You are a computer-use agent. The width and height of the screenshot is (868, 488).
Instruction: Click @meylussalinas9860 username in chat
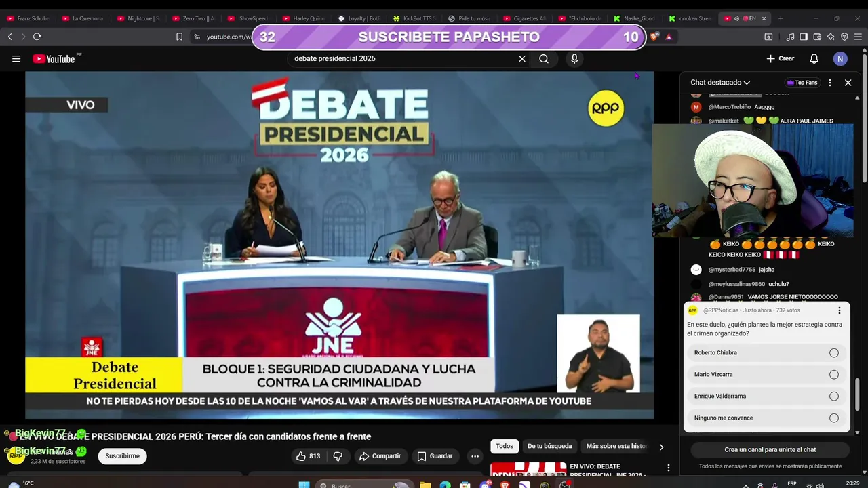736,284
